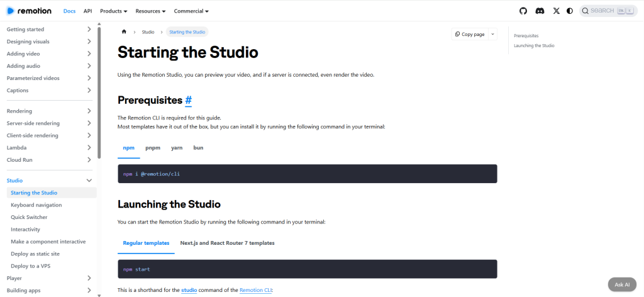Click the Remotion logo
Image resolution: width=644 pixels, height=297 pixels.
(x=29, y=11)
